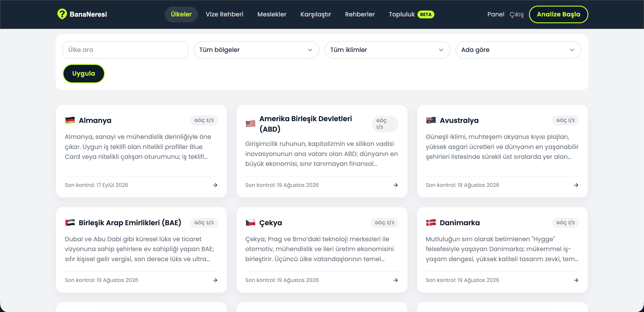Click the Avustralya flag icon
The width and height of the screenshot is (644, 312).
431,120
